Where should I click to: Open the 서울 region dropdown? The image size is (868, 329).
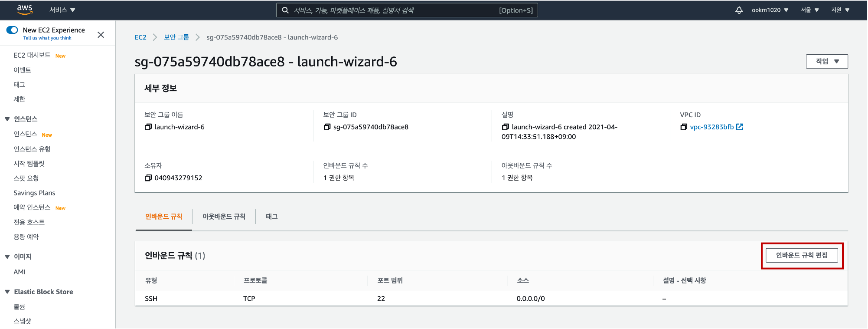(809, 10)
